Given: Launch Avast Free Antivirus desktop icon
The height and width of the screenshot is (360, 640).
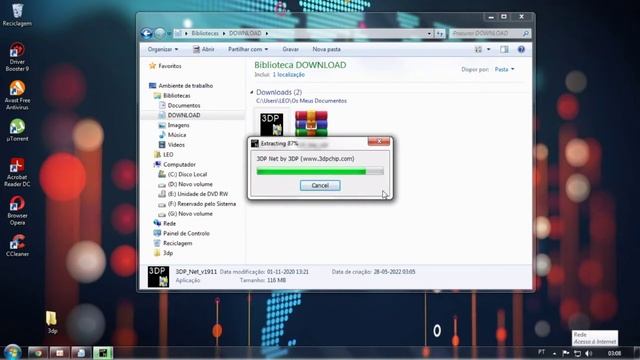Looking at the screenshot, I should click(x=17, y=95).
